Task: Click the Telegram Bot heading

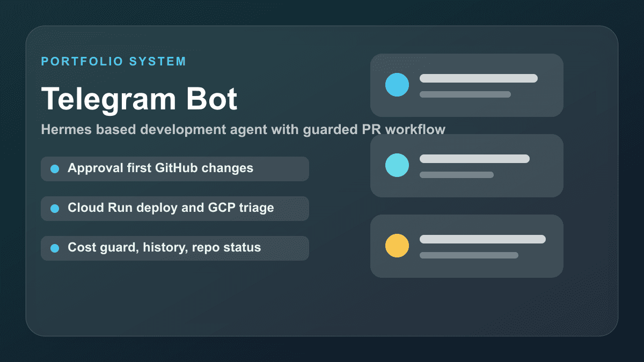Action: (x=140, y=99)
